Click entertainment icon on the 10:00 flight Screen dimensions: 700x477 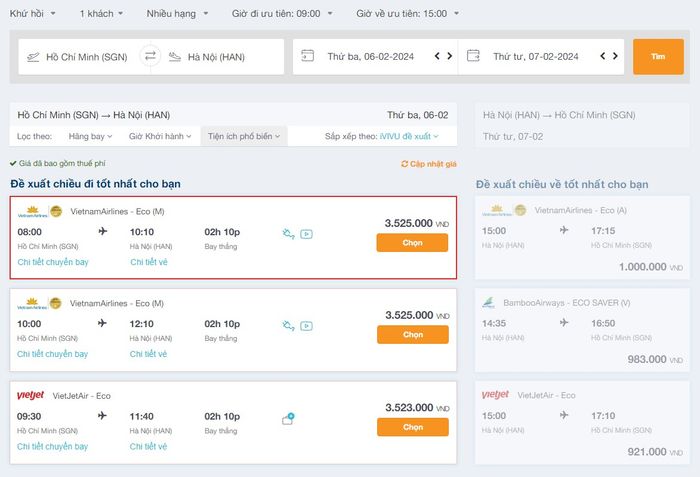click(306, 325)
